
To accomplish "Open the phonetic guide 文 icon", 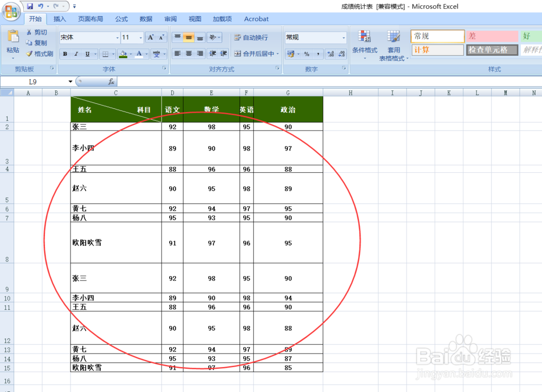I will click(156, 54).
